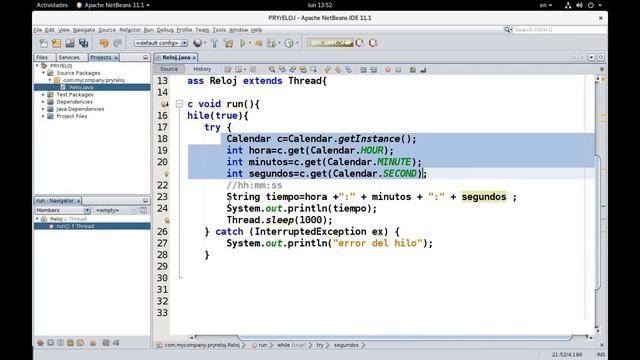This screenshot has width=640, height=360.
Task: Switch editor to History view
Action: pos(202,69)
